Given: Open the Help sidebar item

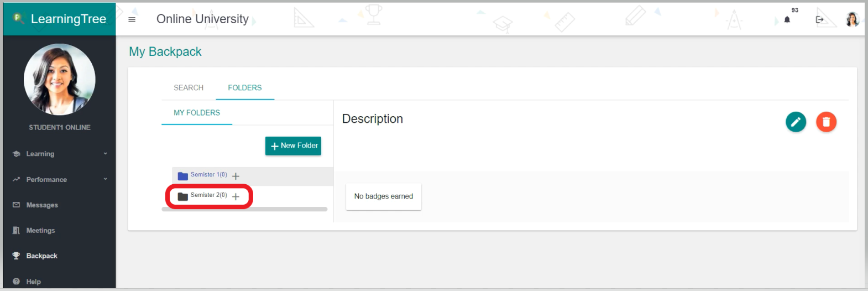Looking at the screenshot, I should tap(33, 281).
